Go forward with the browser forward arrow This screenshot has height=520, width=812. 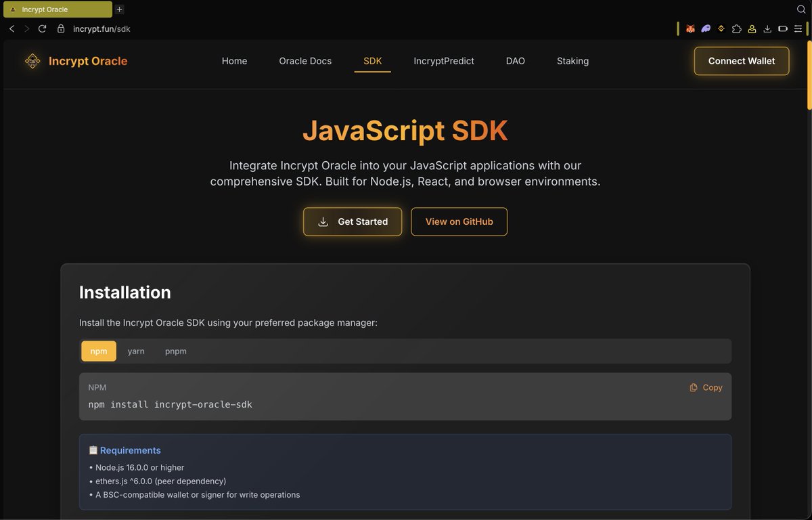pos(27,29)
